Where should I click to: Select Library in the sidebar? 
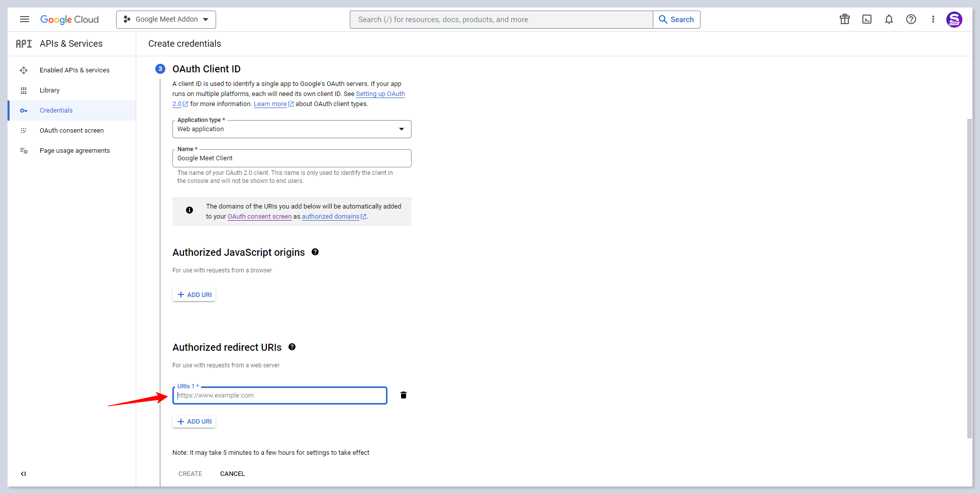[49, 90]
